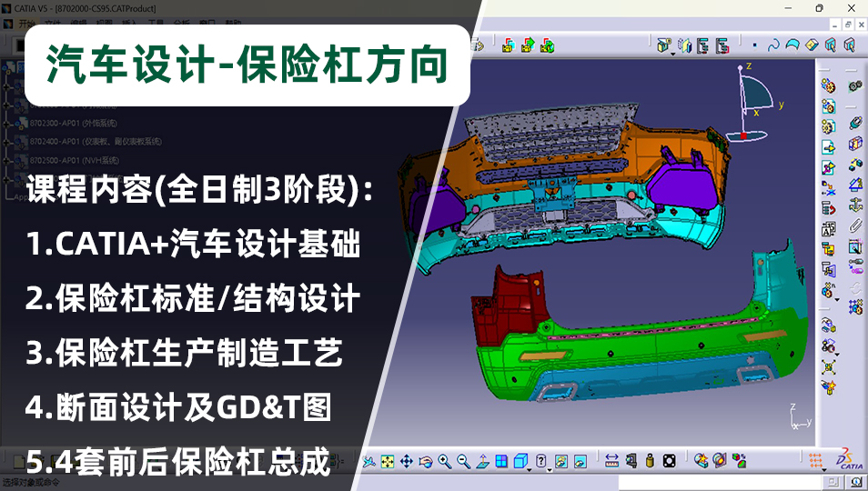Select the Pan view tool

pos(407,461)
